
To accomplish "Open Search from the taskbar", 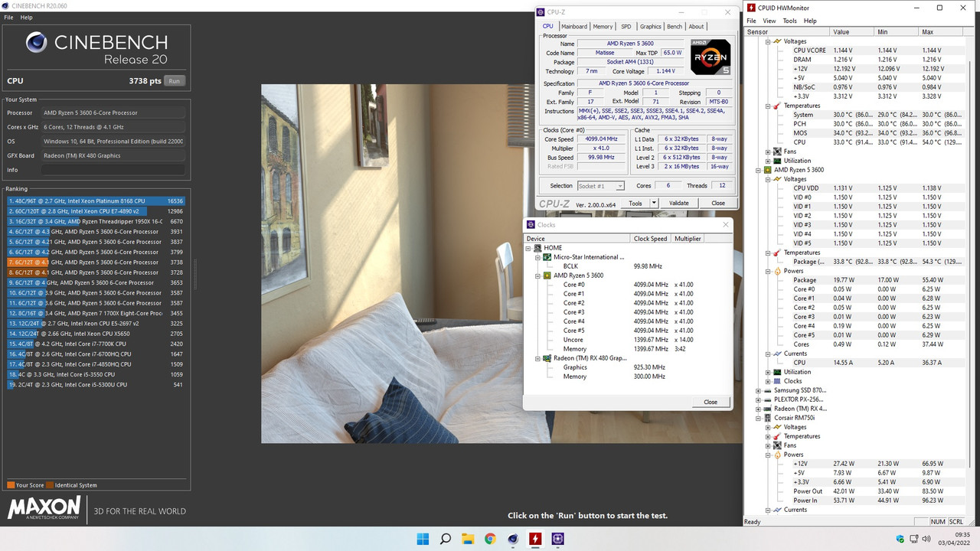I will coord(446,539).
